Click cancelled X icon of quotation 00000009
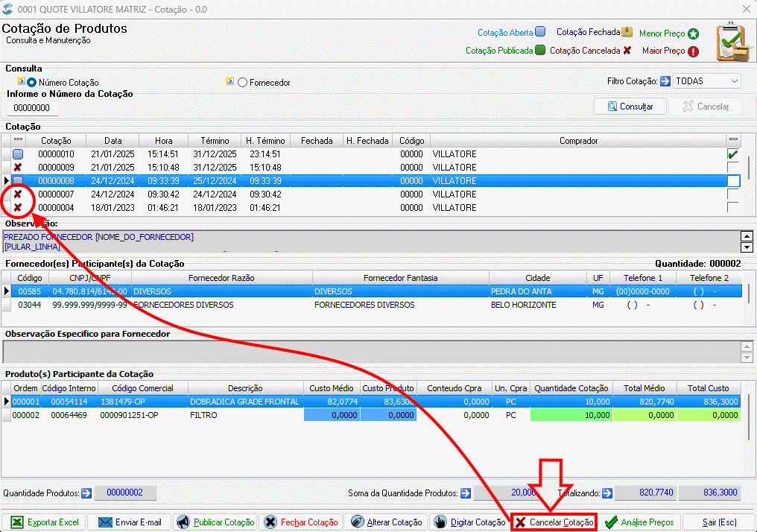Screen dimensions: 757x532 click(18, 168)
